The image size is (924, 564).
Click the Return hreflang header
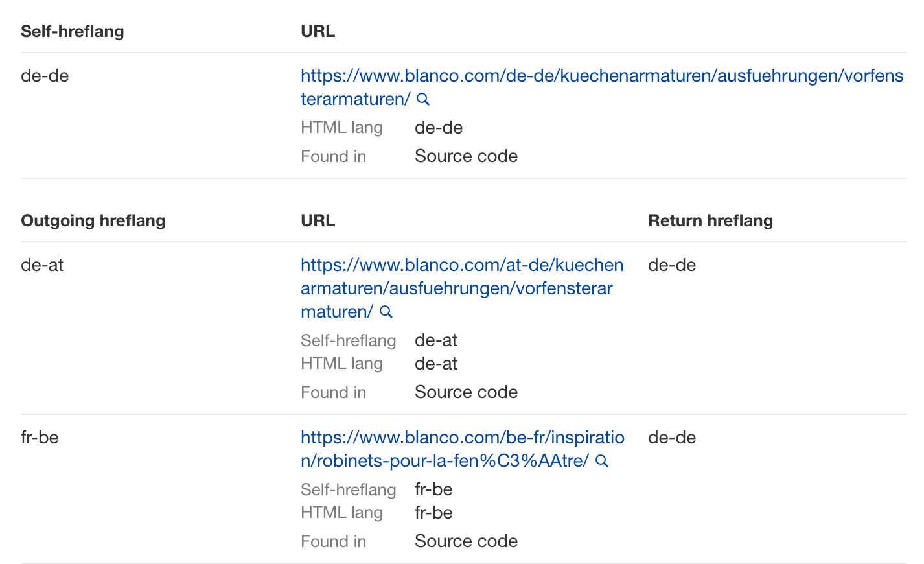point(710,220)
